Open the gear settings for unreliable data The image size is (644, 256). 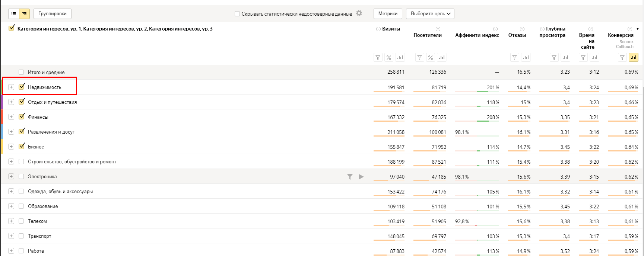359,13
